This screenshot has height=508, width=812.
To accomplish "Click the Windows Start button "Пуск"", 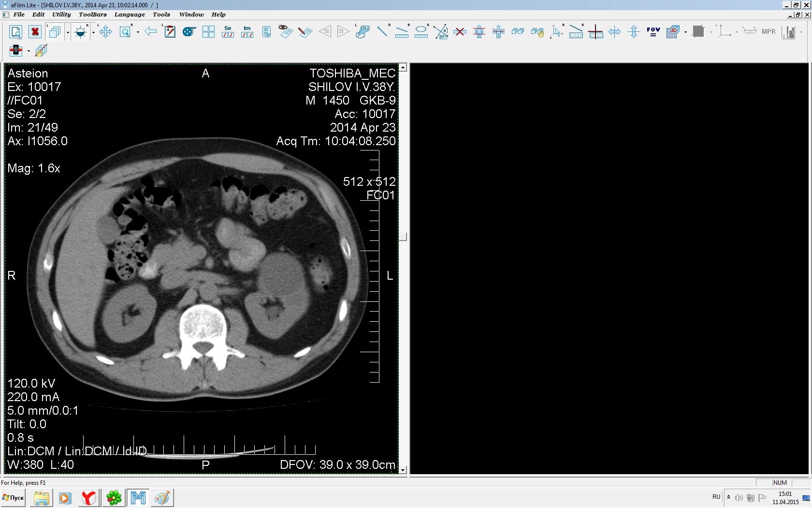I will click(14, 497).
